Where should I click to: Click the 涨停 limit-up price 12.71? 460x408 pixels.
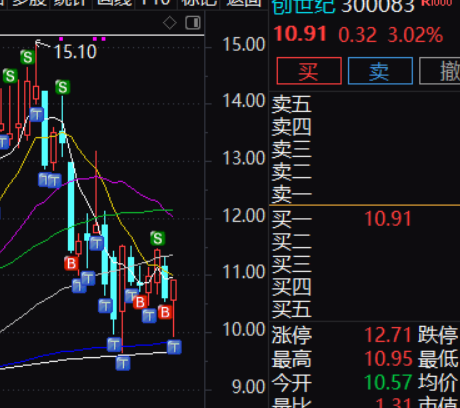pyautogui.click(x=388, y=335)
